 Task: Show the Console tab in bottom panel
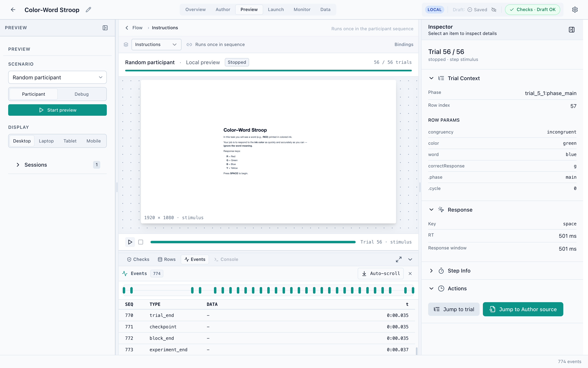226,259
